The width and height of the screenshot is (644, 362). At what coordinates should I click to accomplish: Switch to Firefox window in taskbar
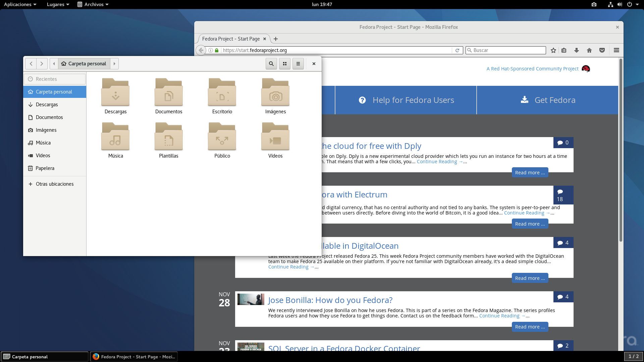point(133,357)
